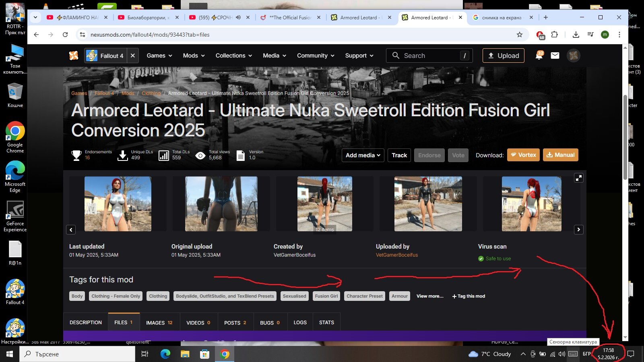Open uploader VetGamerBoceifus profile link

[x=397, y=255]
